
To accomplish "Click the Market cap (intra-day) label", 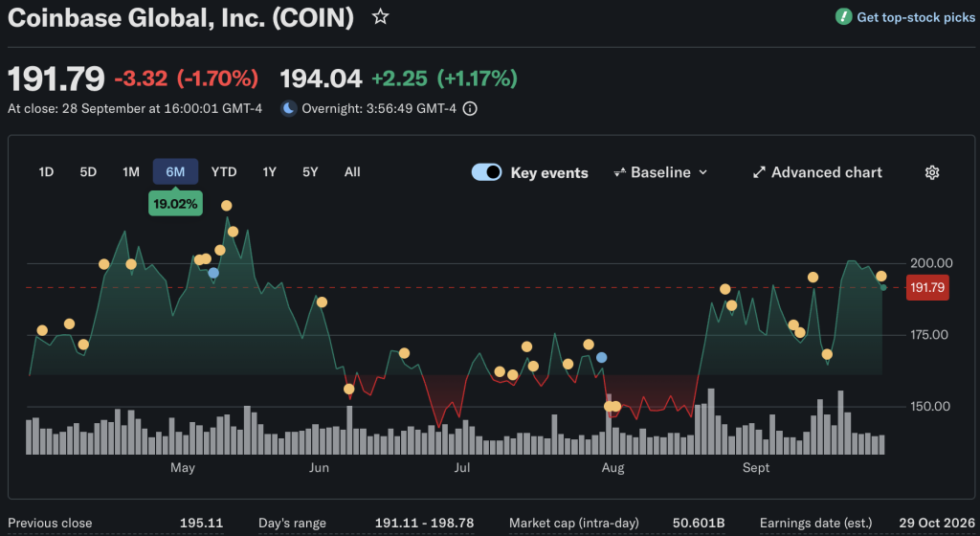I will (574, 523).
